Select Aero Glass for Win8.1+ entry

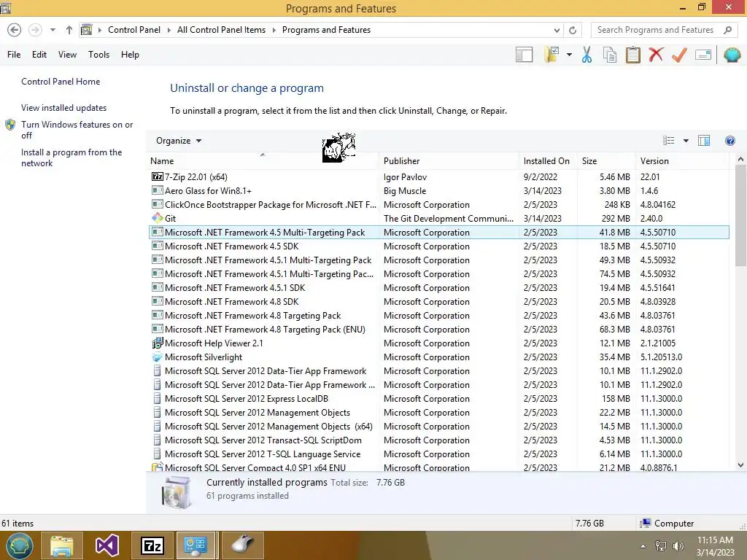tap(439, 191)
